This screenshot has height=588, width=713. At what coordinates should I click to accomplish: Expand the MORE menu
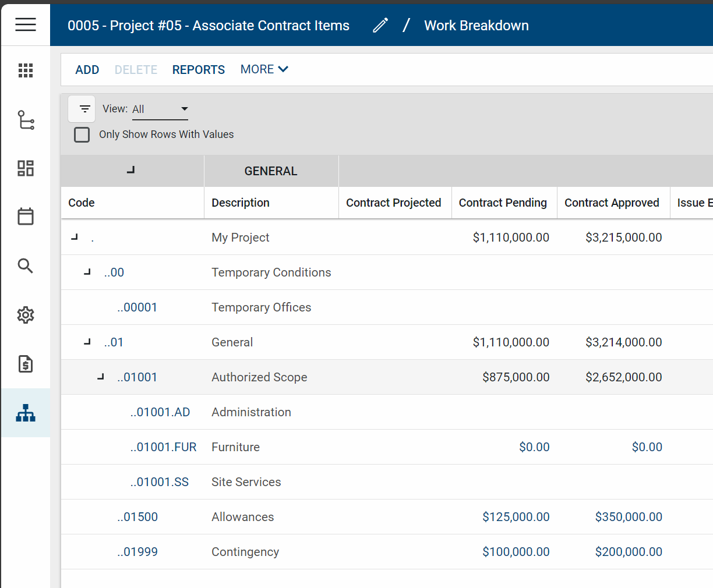coord(264,69)
